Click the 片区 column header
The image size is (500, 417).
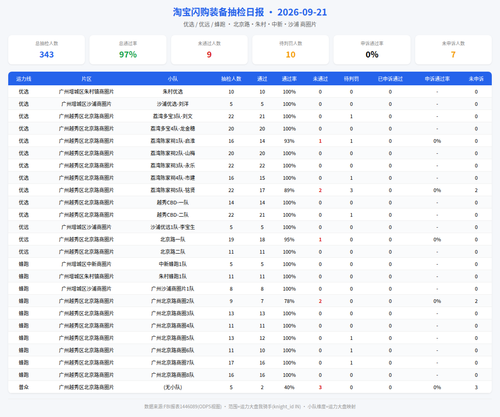[x=86, y=79]
